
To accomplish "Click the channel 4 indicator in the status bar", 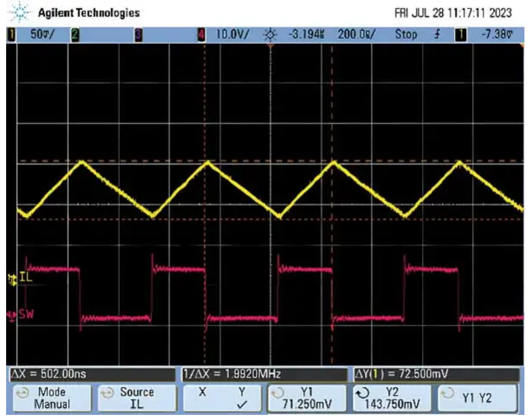I will (x=202, y=35).
